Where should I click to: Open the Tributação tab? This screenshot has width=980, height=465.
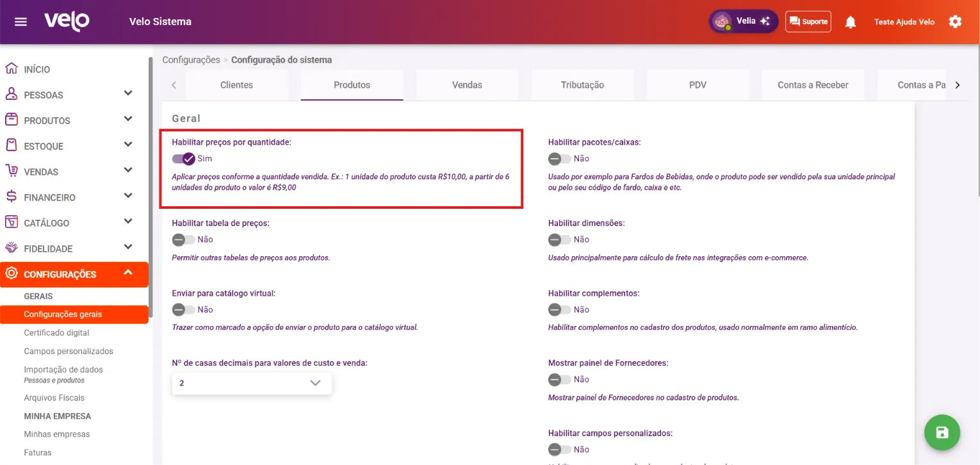[x=582, y=85]
